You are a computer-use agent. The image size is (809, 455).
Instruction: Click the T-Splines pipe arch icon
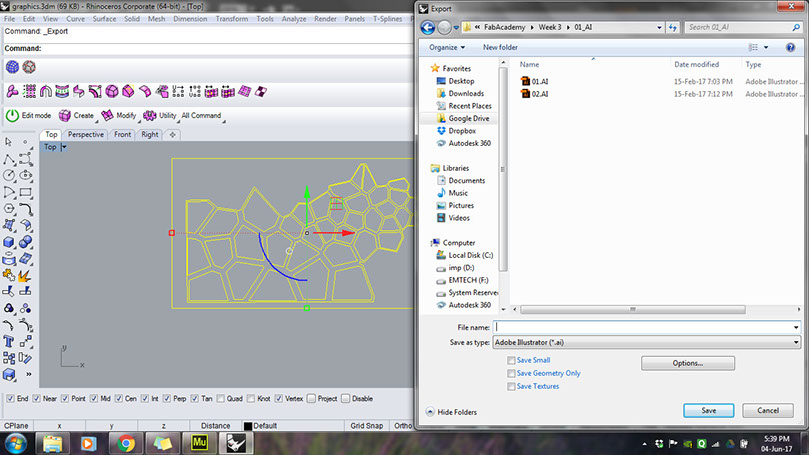(45, 92)
